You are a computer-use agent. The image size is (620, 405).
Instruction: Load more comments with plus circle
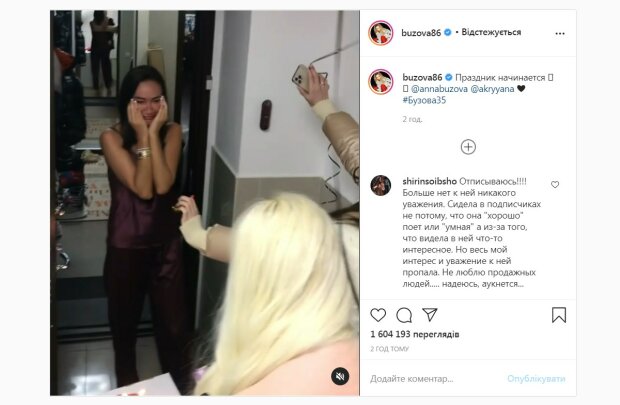click(x=468, y=147)
